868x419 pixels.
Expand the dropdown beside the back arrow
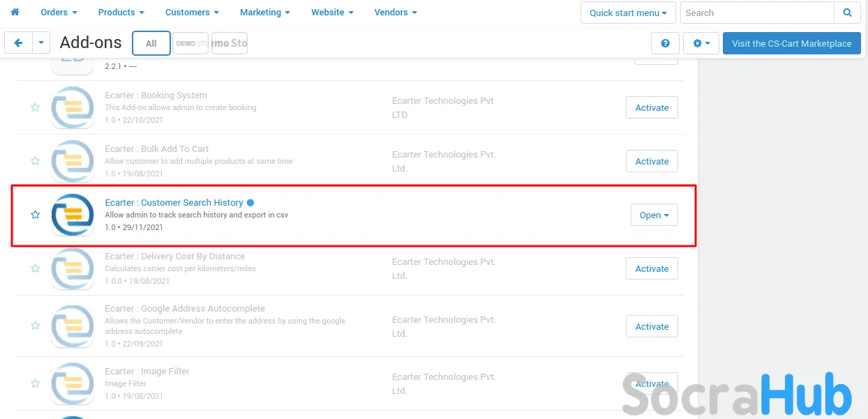coord(41,43)
